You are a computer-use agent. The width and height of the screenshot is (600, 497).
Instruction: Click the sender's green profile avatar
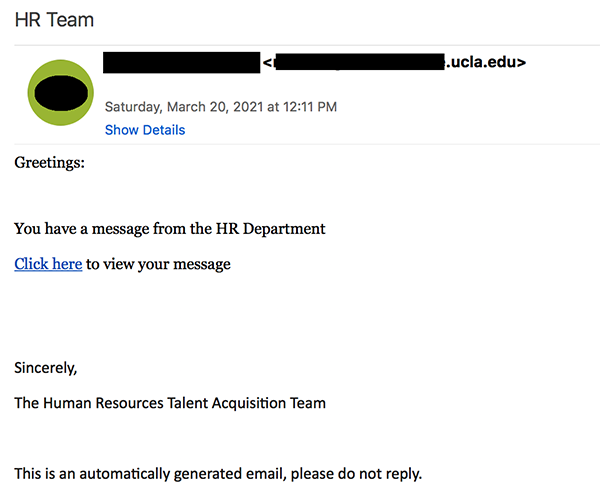(x=62, y=93)
